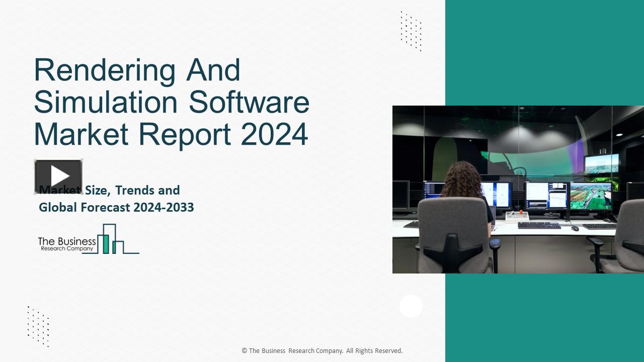Select the 'Global Forecast 2024-2033' text
644x362 pixels.
(x=116, y=207)
